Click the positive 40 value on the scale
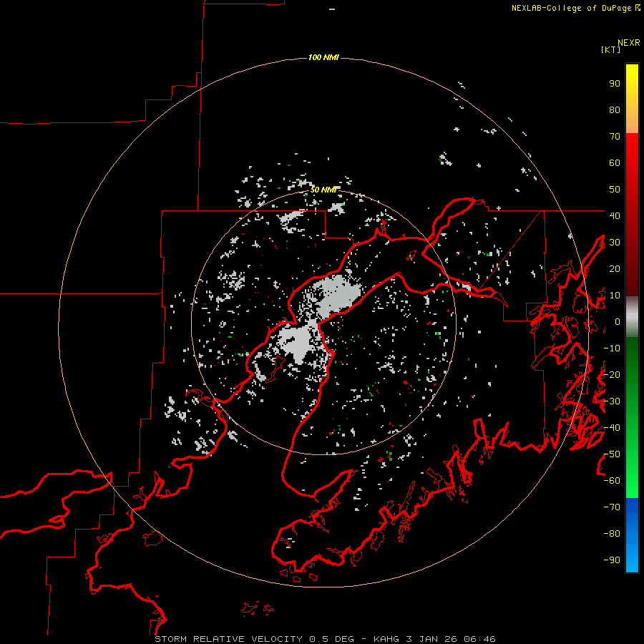644x644 pixels. tap(615, 215)
